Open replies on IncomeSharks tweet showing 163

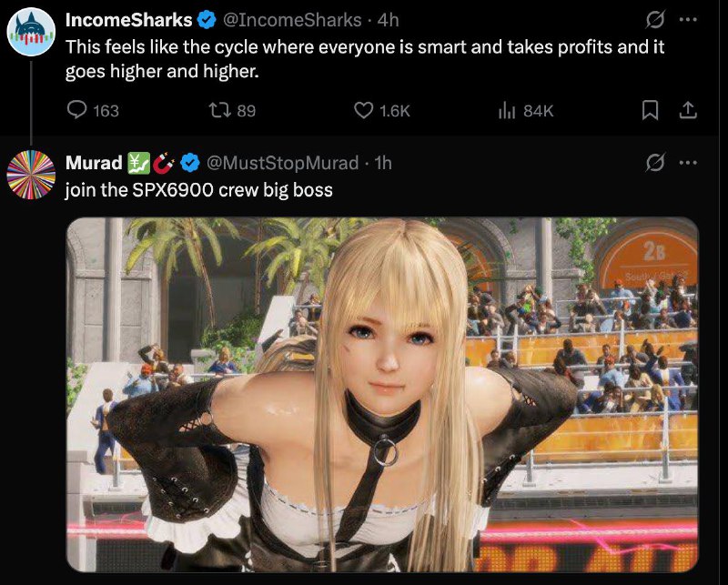tap(93, 110)
